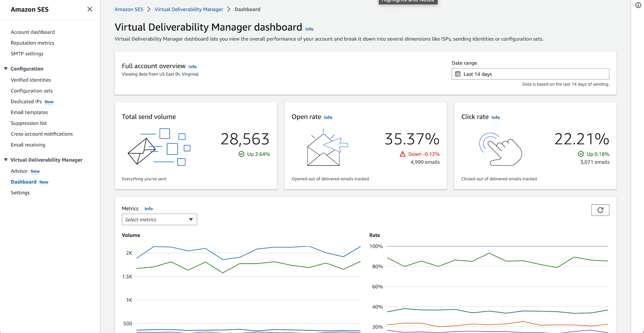The width and height of the screenshot is (644, 333).
Task: Go to Dedicated IPs
Action: point(26,102)
